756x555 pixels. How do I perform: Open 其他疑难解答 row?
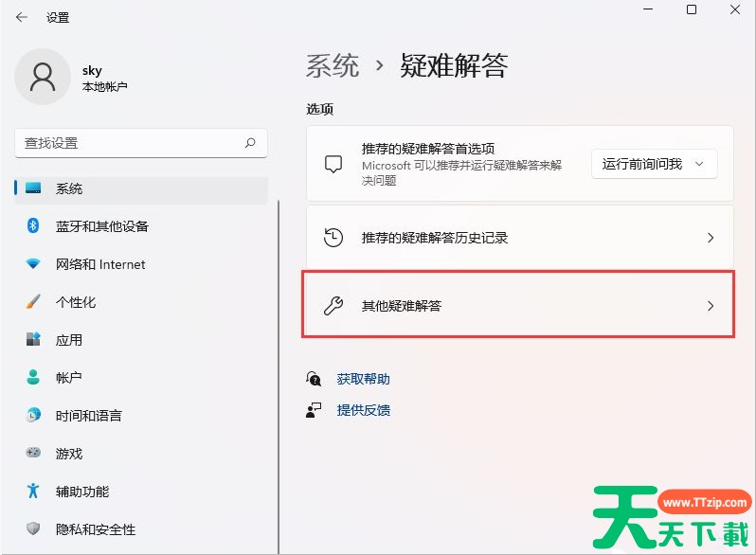pos(520,306)
